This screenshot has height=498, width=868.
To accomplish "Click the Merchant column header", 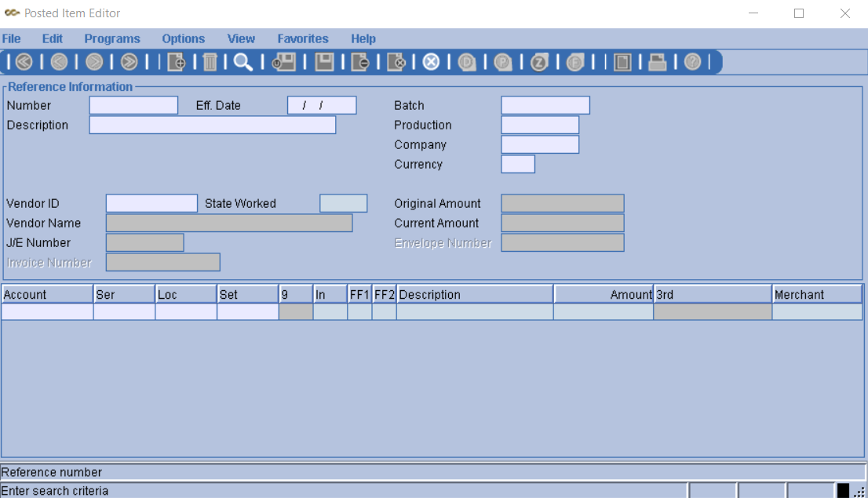I will (817, 294).
